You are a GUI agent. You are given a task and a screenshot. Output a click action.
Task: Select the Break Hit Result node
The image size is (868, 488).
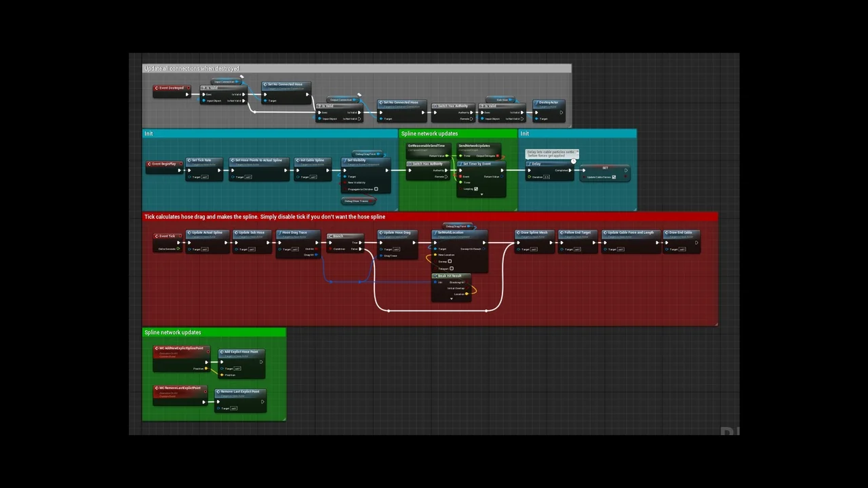point(450,277)
